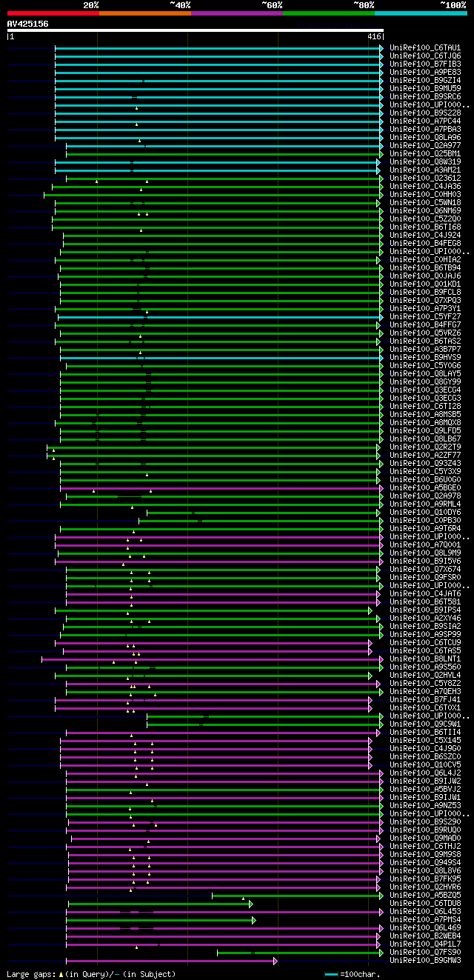Viewport: 474px width, 980px height.
Task: Select hit UniRef100_B9MU59
Action: (425, 88)
